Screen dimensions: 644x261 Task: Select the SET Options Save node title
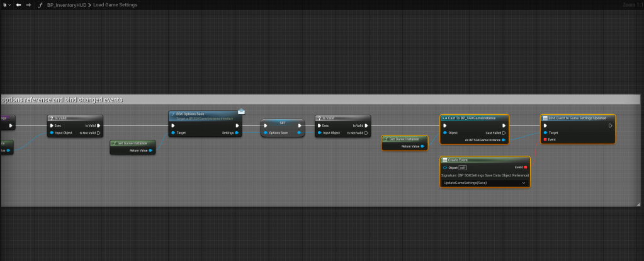283,123
